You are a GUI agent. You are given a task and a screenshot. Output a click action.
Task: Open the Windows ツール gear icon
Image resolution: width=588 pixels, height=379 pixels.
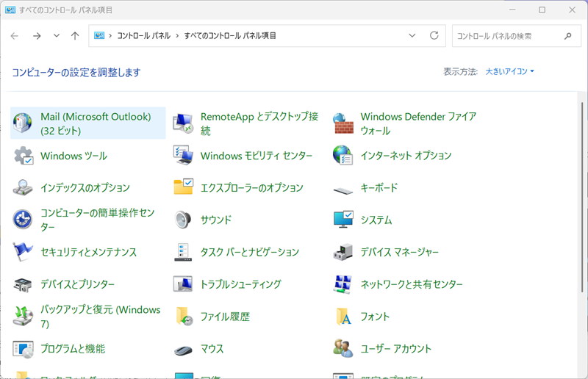[x=24, y=156]
